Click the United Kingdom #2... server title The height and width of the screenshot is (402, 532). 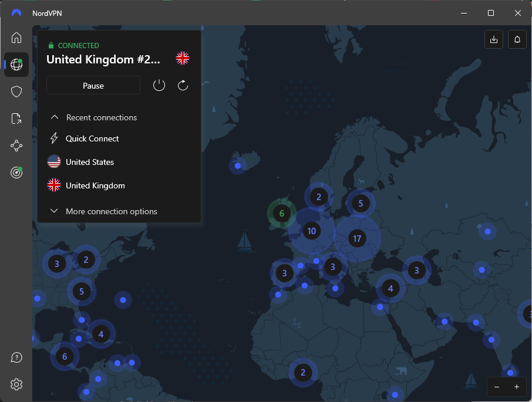pos(103,60)
